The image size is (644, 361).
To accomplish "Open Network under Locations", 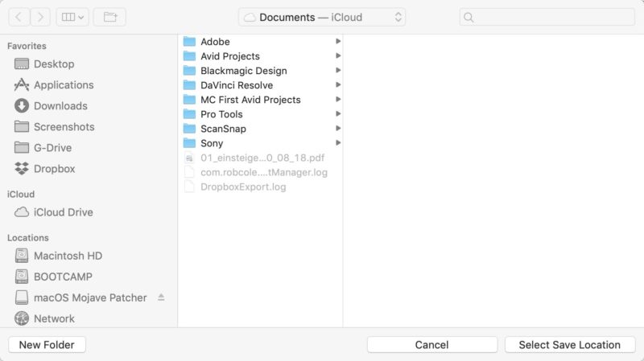I will pyautogui.click(x=54, y=318).
